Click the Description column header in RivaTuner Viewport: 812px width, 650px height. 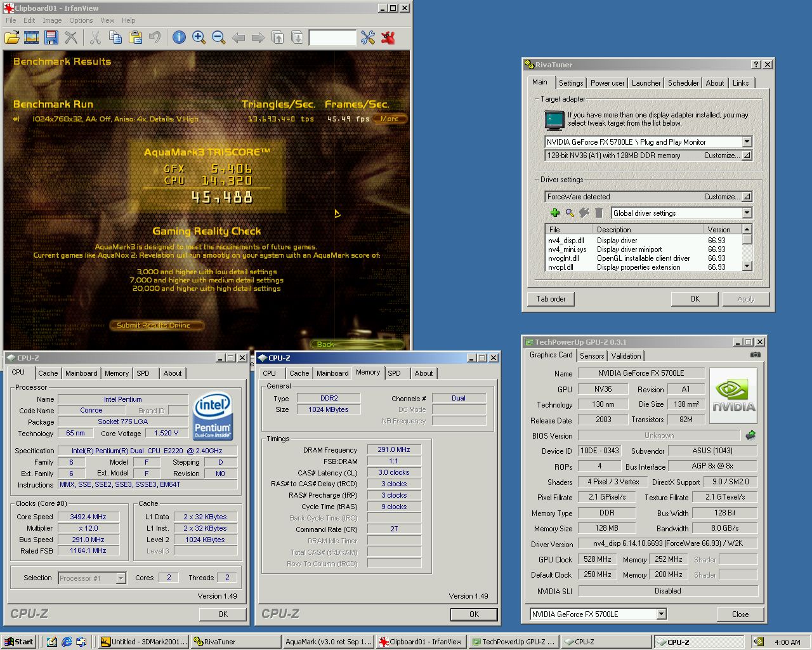(x=648, y=229)
